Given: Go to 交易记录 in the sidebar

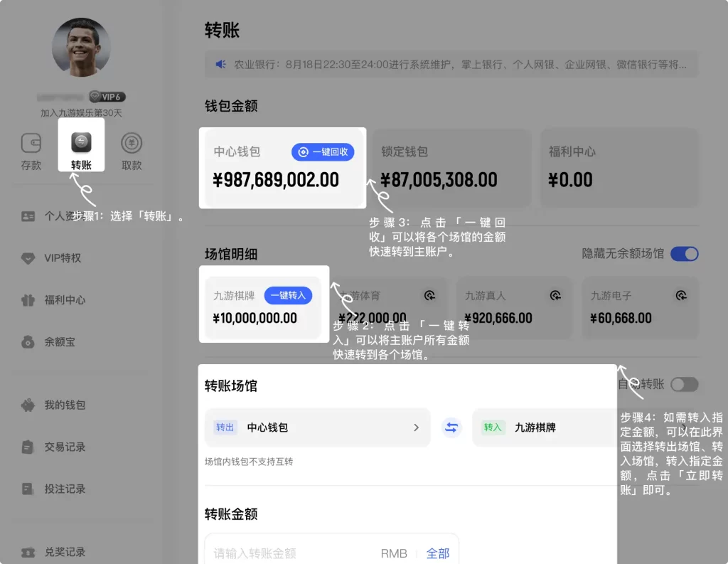Looking at the screenshot, I should [64, 447].
